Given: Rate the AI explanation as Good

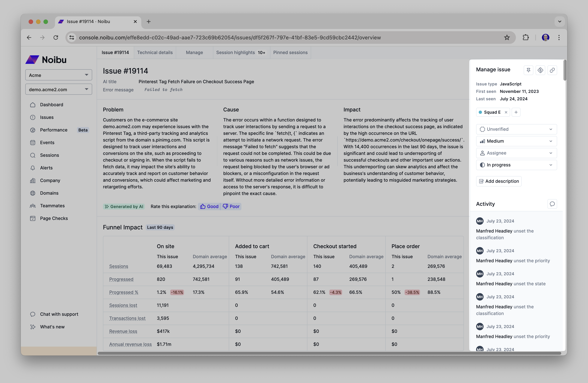Looking at the screenshot, I should 209,206.
